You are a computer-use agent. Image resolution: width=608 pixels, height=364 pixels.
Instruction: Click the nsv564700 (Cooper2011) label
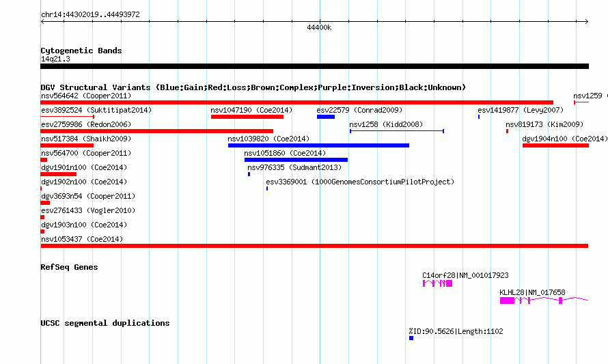86,153
